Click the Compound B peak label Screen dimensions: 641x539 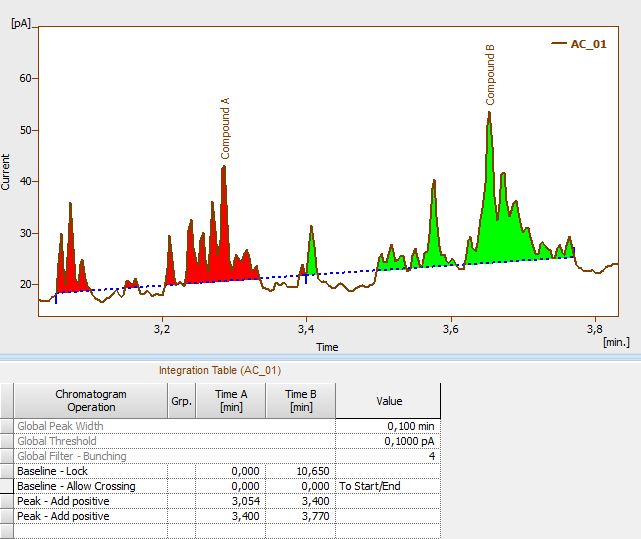coord(490,75)
